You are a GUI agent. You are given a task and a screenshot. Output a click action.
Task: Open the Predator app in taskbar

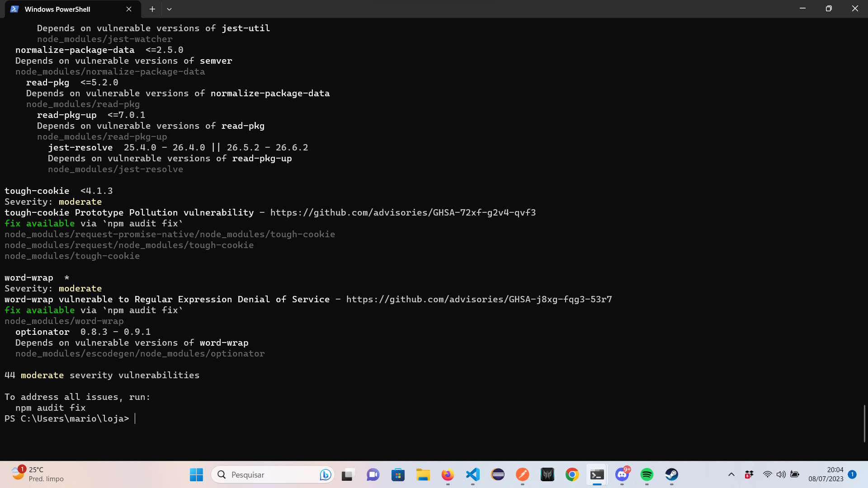(x=547, y=474)
